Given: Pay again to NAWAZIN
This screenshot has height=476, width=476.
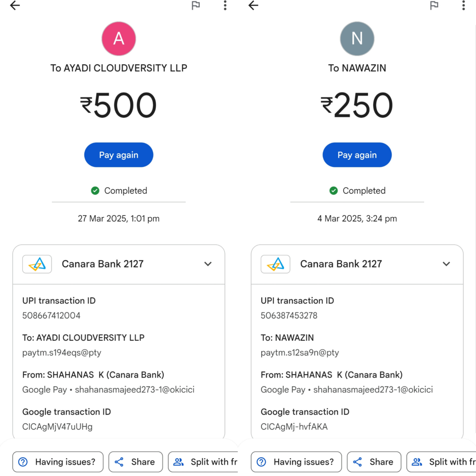Looking at the screenshot, I should pos(357,155).
